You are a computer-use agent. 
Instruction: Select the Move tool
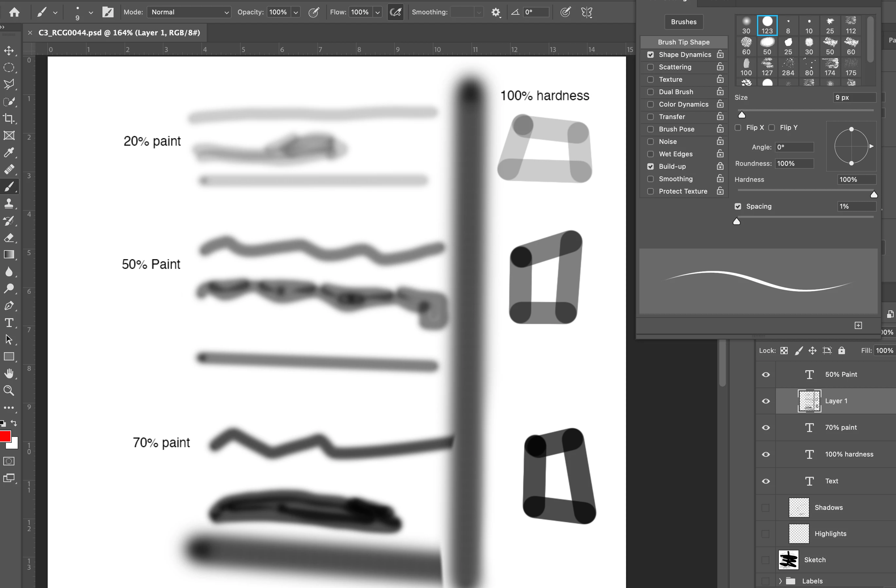pyautogui.click(x=9, y=50)
